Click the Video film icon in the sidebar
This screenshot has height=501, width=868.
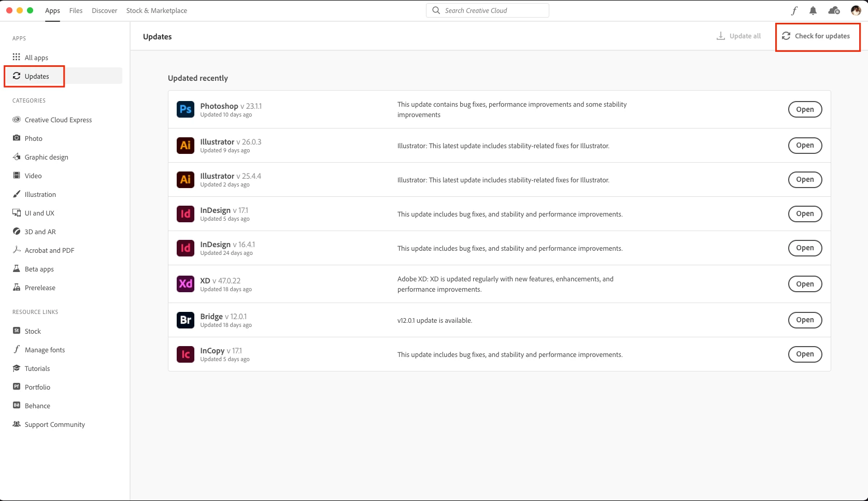(x=17, y=175)
